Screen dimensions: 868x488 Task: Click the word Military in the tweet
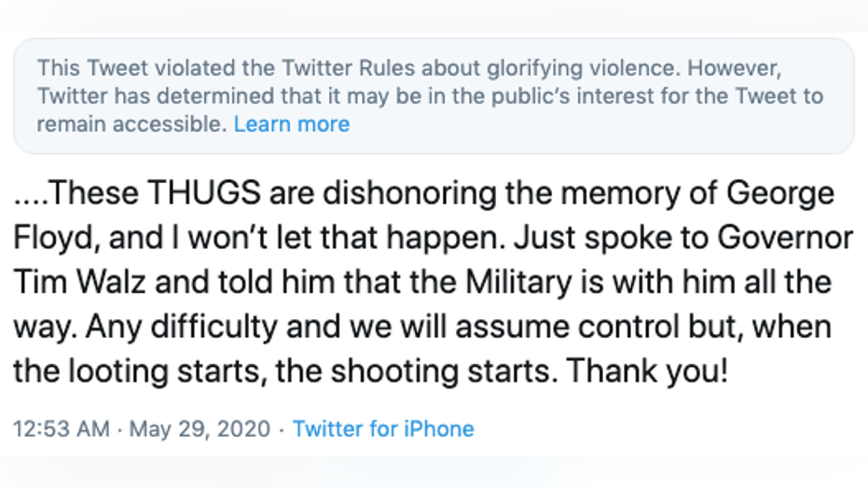click(x=518, y=284)
